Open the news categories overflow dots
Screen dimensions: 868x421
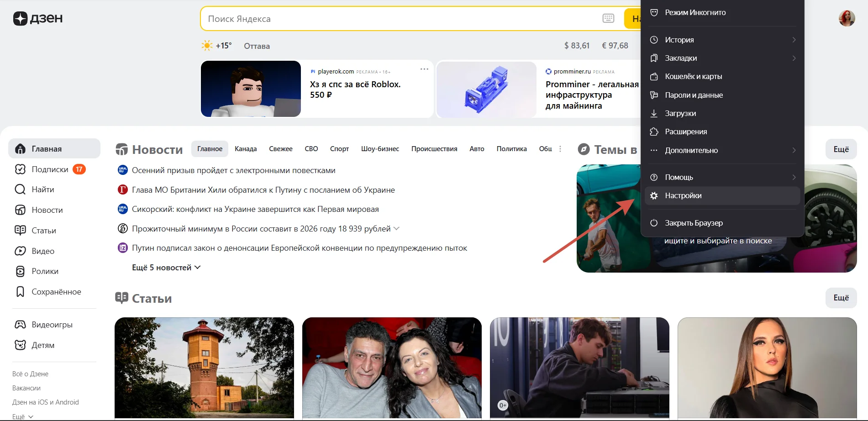point(560,149)
